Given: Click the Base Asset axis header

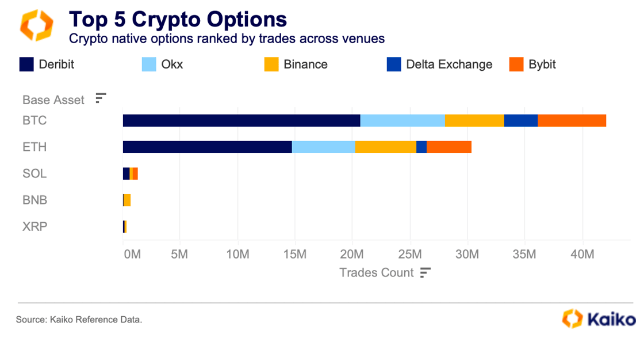Looking at the screenshot, I should coord(53,100).
